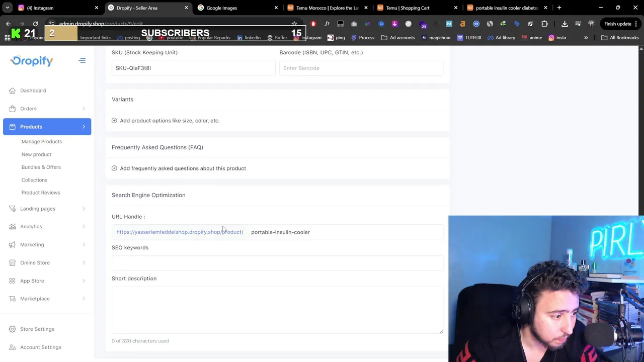This screenshot has width=644, height=362.
Task: Expand the Marketing submenu arrow
Action: coord(84,245)
